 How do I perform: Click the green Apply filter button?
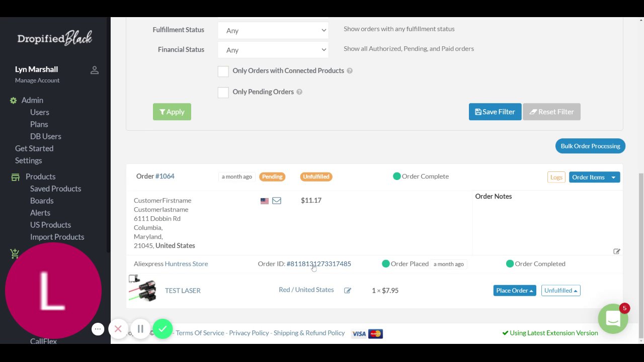tap(172, 112)
